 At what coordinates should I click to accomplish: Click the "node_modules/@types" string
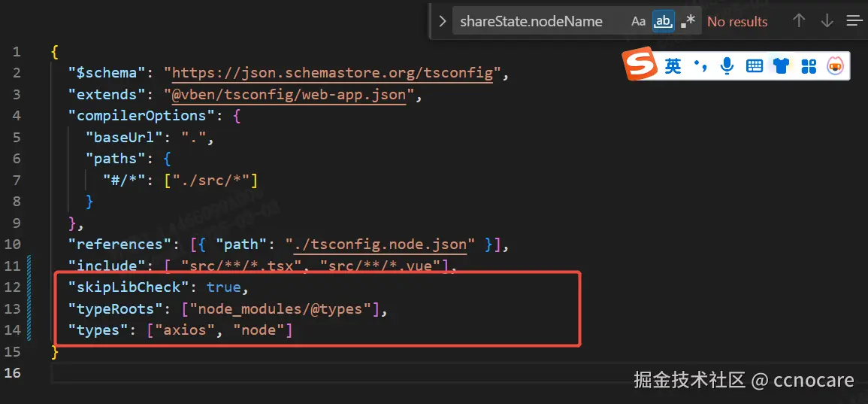pyautogui.click(x=280, y=308)
